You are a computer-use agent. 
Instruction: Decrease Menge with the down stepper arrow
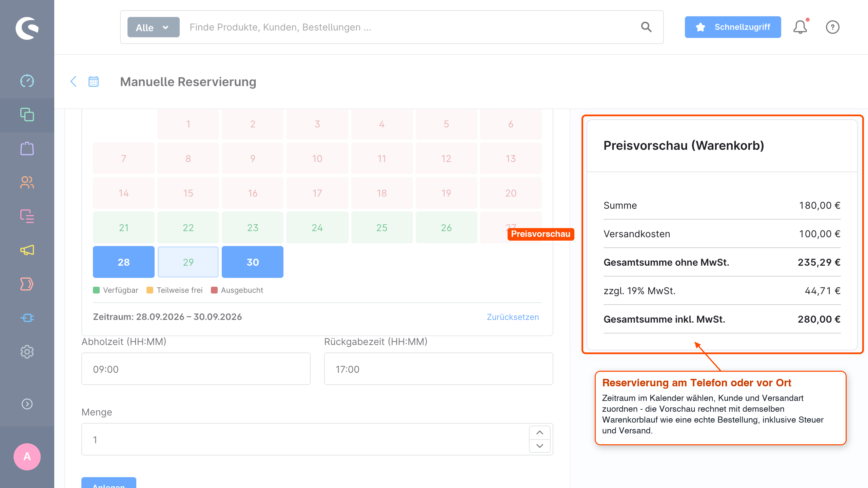(540, 446)
